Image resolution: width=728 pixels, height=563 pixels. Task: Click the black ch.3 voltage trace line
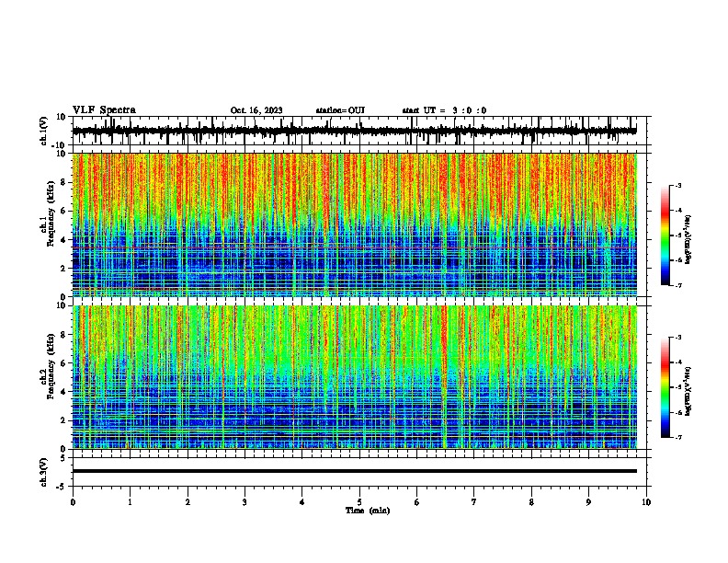(x=354, y=471)
